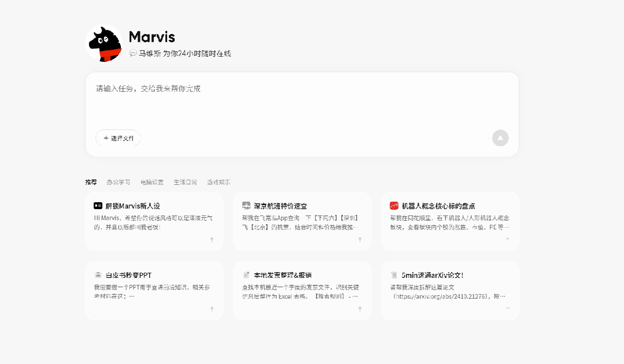
Task: Click the arrow on 本地发票整理&报销 card
Action: [360, 309]
